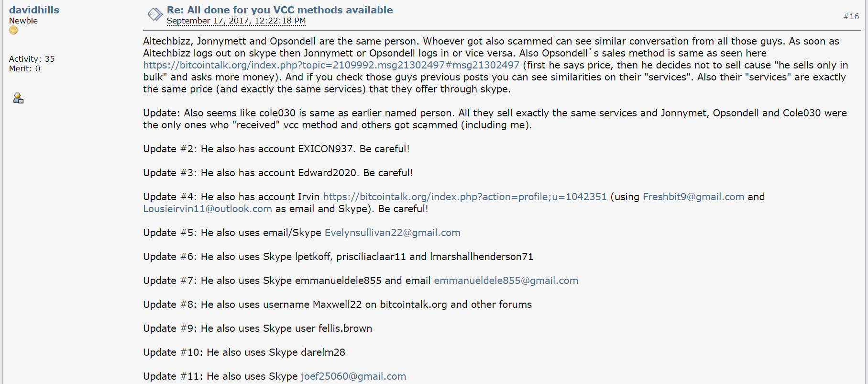Screen dimensions: 868x384
Task: Click the #16 post number link
Action: tap(851, 16)
